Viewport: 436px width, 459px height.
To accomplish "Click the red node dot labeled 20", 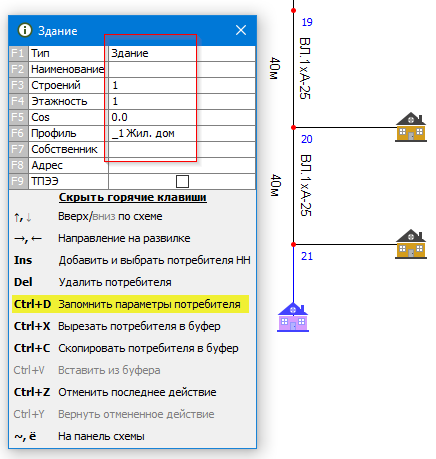I will tap(293, 127).
